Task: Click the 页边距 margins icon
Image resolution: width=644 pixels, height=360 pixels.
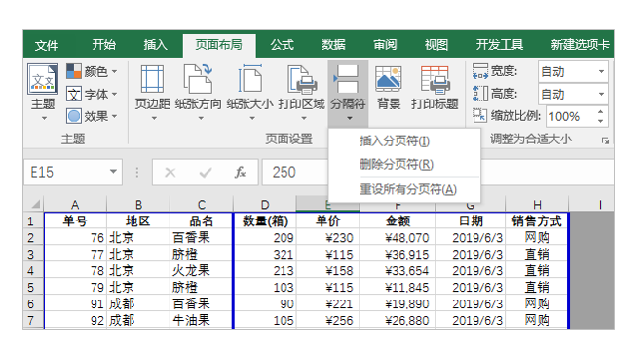Action: [152, 79]
